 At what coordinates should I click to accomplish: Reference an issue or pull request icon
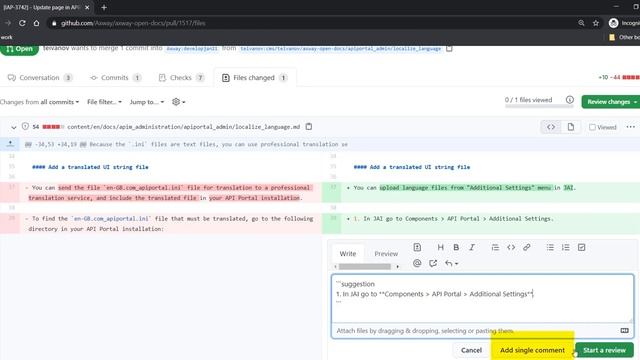(x=433, y=263)
